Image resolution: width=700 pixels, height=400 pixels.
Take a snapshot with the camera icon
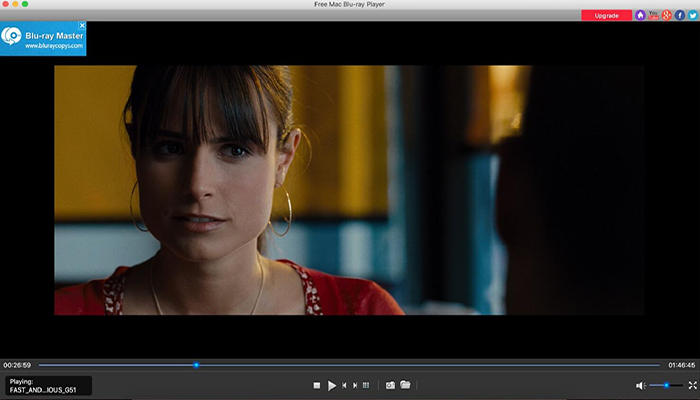390,385
